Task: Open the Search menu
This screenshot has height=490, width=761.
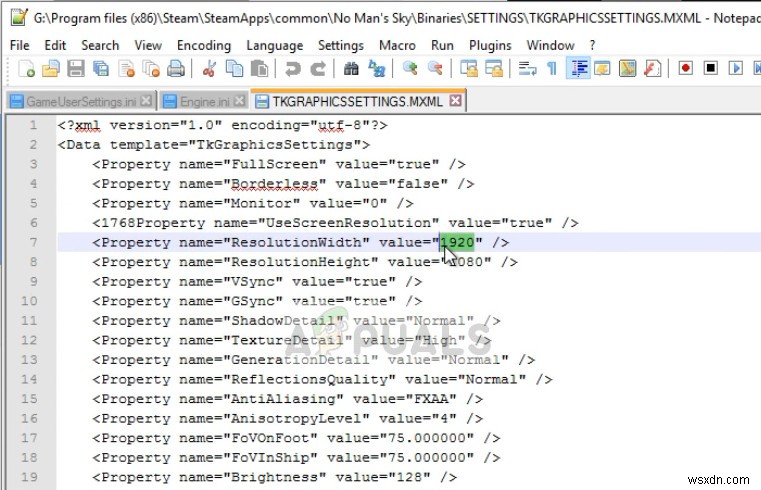Action: [100, 46]
